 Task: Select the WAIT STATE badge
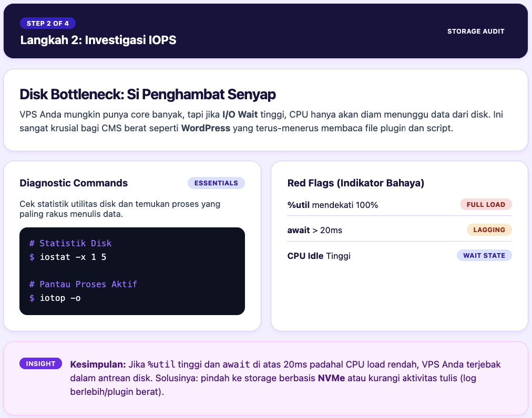pos(484,255)
